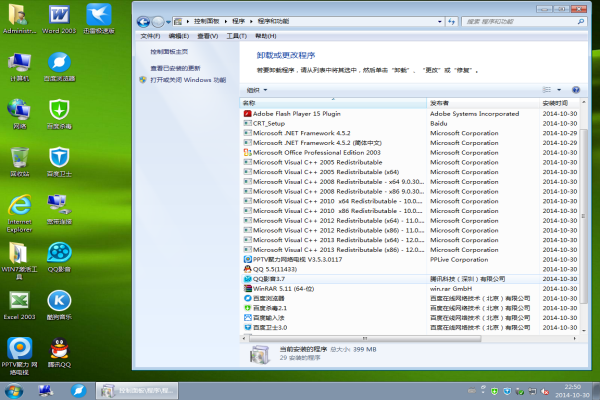Launch Baidu Browser from desktop

point(59,67)
